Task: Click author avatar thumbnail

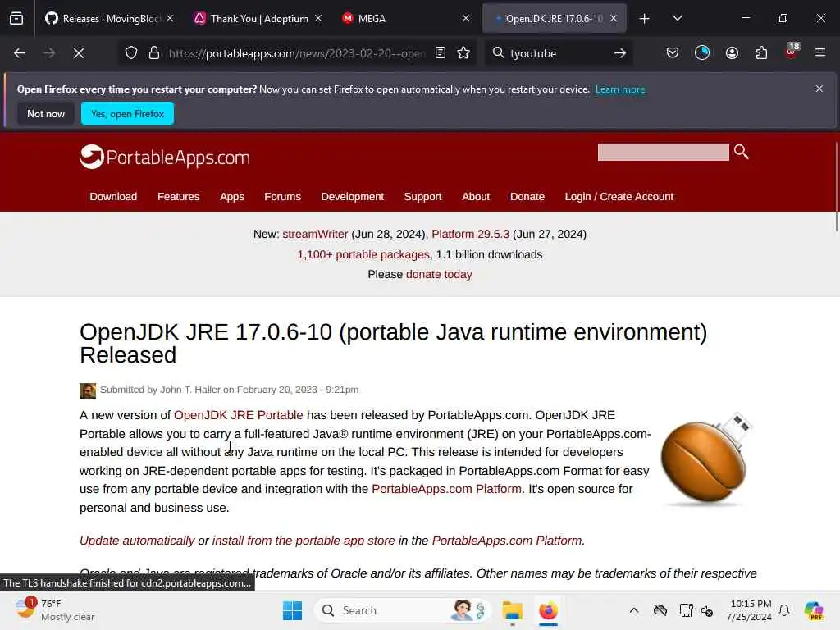Action: (88, 390)
